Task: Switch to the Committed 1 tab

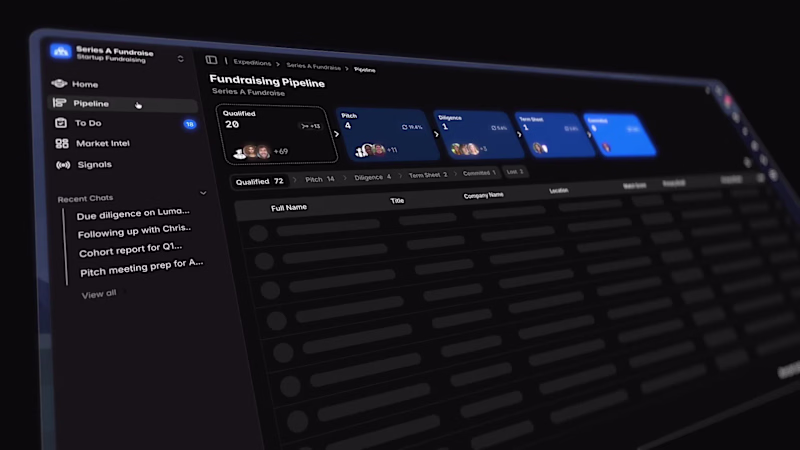Action: [x=479, y=173]
